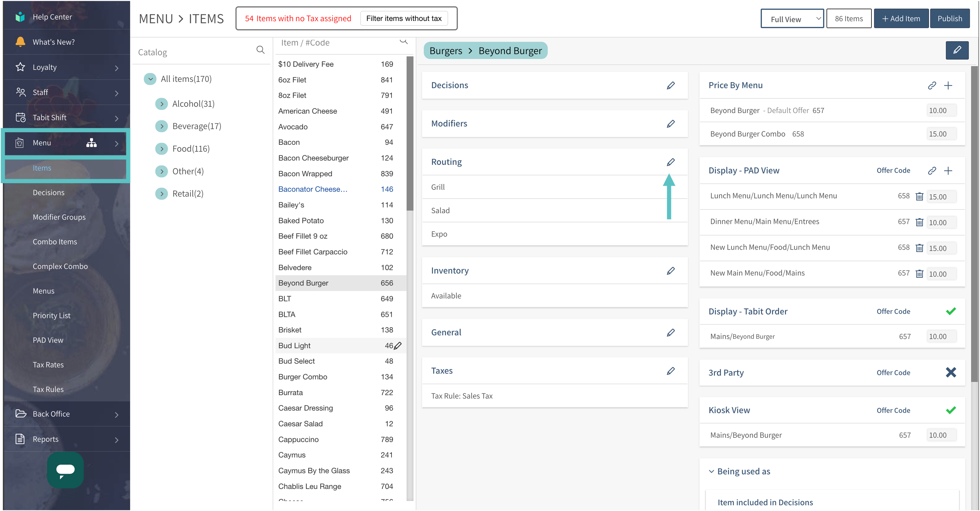Open Modifier Groups in sidebar
Viewport: 980px width, 511px height.
click(59, 217)
